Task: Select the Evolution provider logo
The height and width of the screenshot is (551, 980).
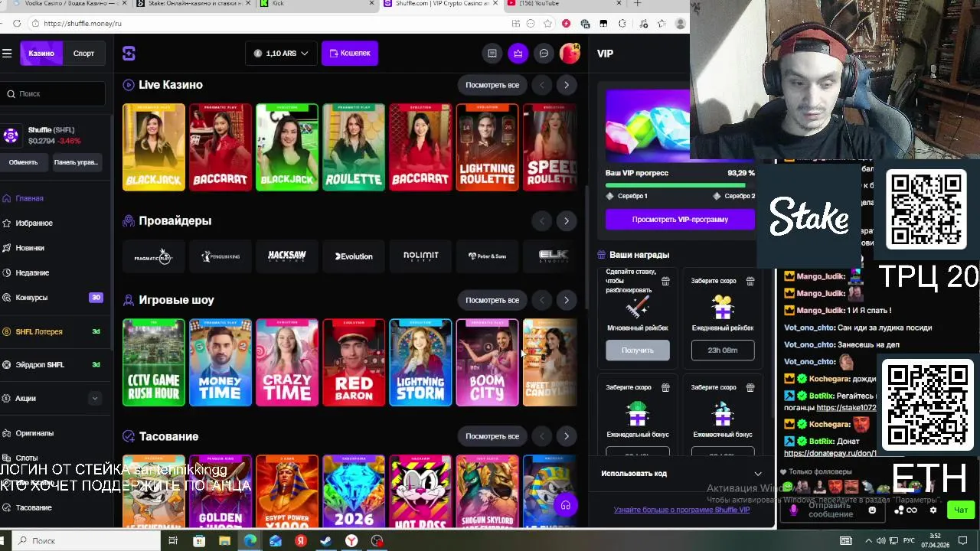Action: tap(354, 256)
